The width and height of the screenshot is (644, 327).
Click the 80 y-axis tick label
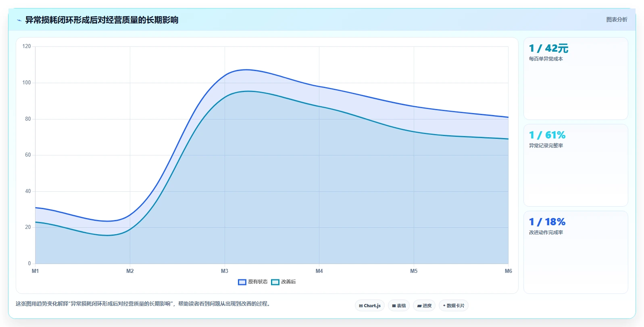[x=28, y=119]
